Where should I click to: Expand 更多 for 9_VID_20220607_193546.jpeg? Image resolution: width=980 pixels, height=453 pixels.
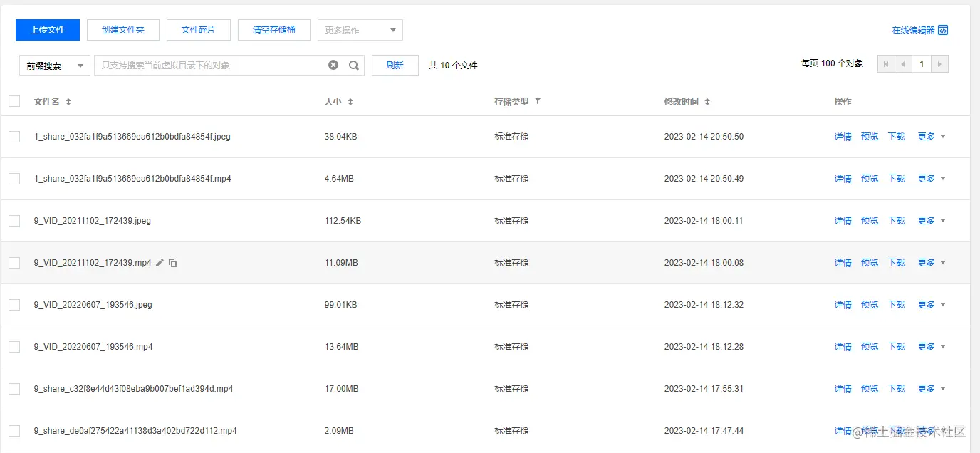point(932,305)
